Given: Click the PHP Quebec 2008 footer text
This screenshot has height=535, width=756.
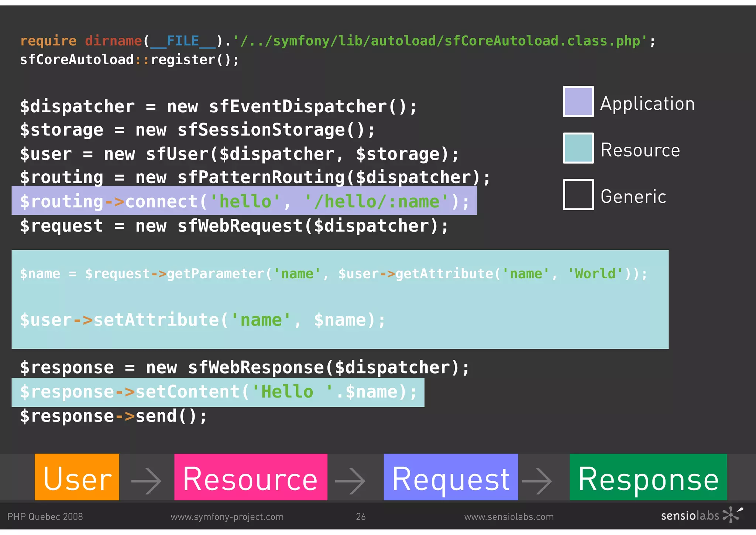Looking at the screenshot, I should click(45, 517).
